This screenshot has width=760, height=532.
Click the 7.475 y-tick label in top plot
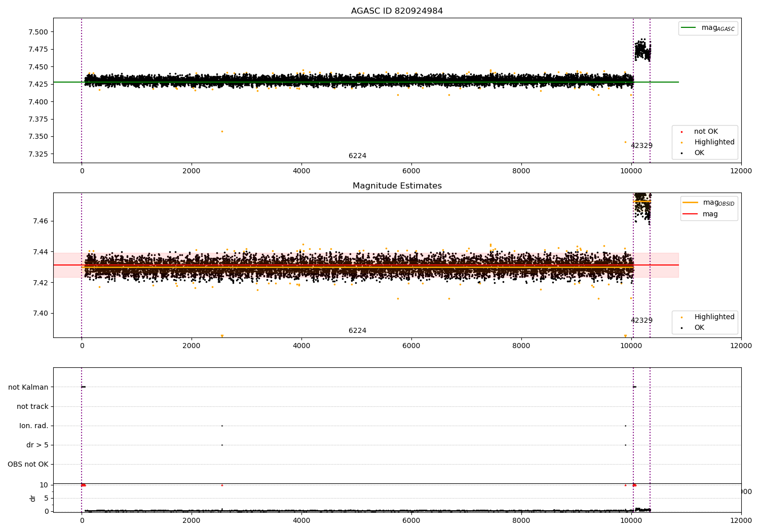[x=39, y=50]
